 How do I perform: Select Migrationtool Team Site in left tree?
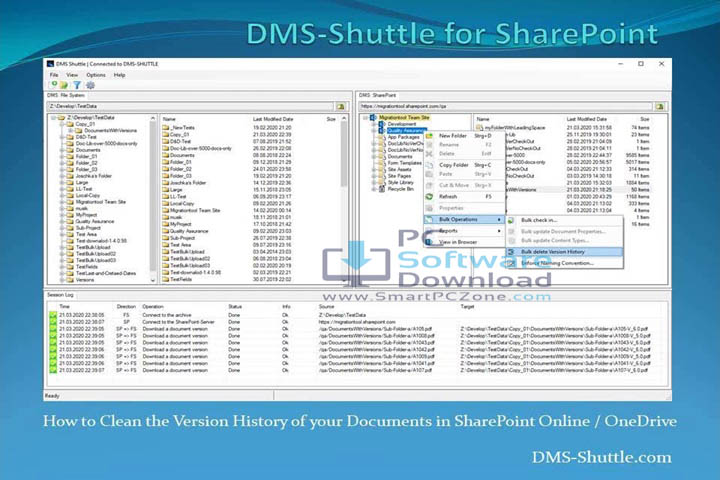tap(101, 202)
